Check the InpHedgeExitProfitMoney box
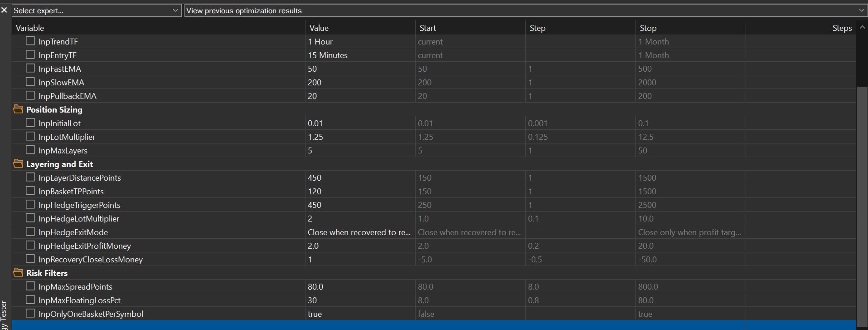Screen dimensions: 868x330 coord(30,245)
